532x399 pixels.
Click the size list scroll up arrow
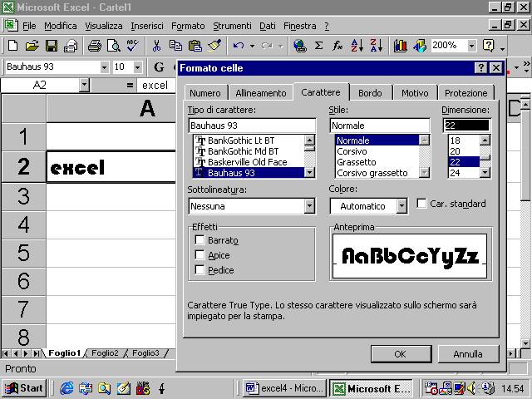[485, 140]
